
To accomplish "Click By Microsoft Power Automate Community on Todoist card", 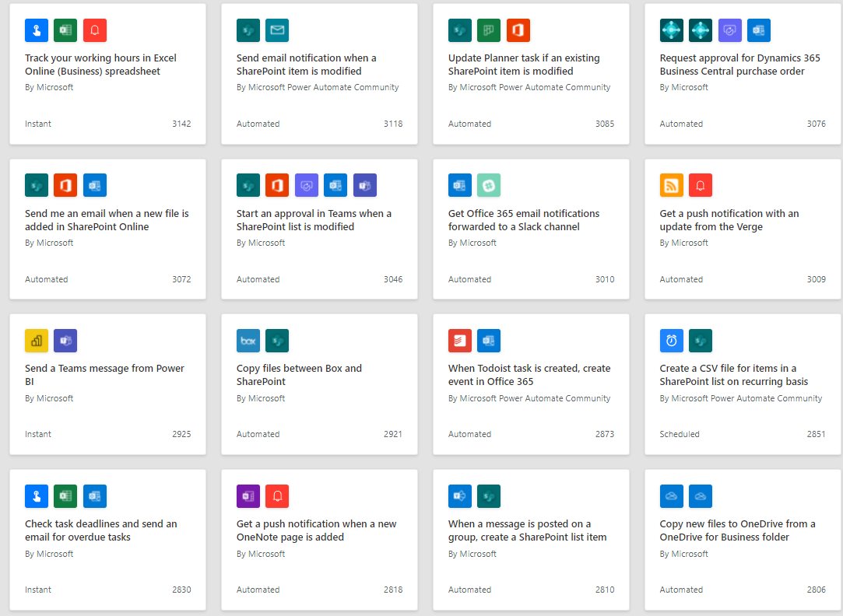I will pos(529,398).
